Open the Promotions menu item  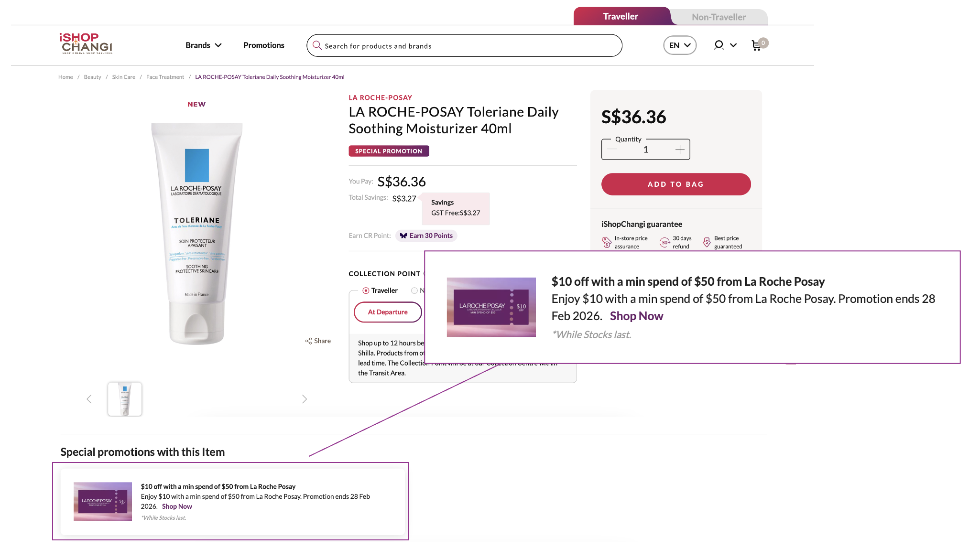(264, 45)
